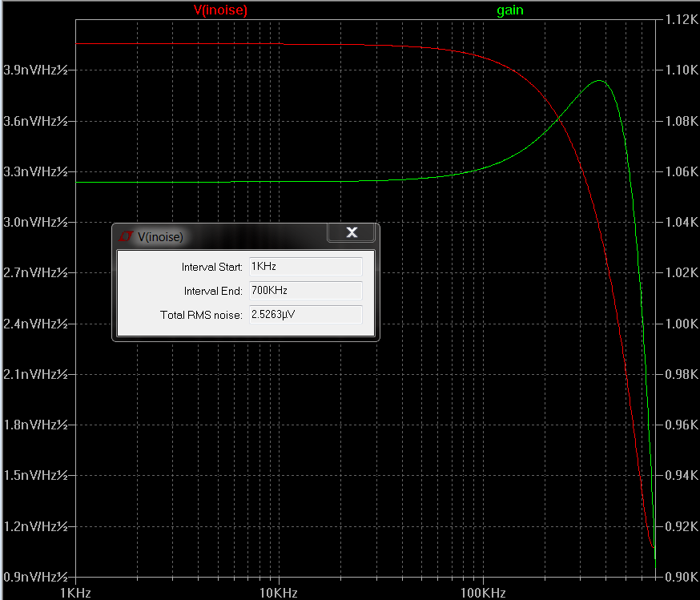
Task: Click the 3.3nV/Hz½ left axis label
Action: coord(34,171)
